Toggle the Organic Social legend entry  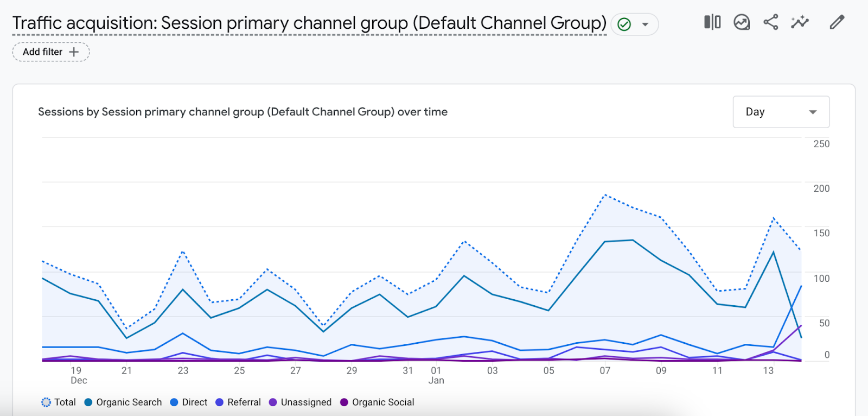point(377,402)
